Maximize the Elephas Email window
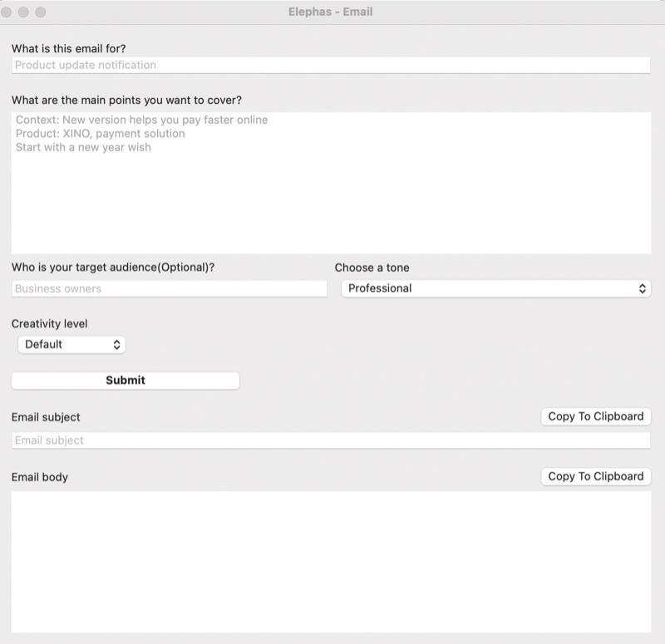 point(40,12)
